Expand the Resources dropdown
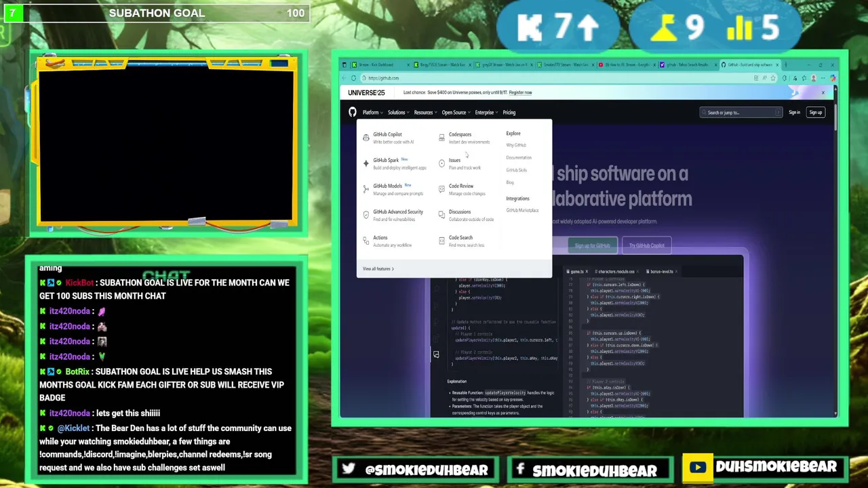This screenshot has width=868, height=488. click(x=425, y=113)
